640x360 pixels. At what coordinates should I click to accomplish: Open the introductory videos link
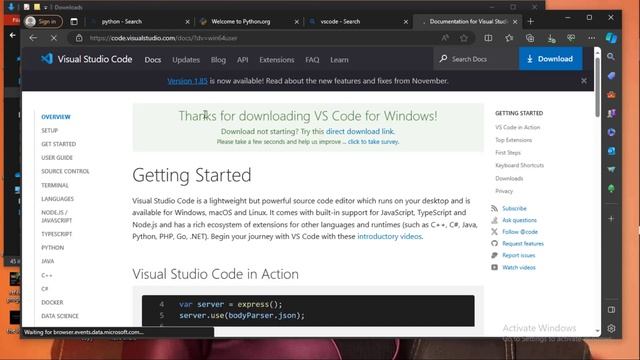(x=389, y=236)
